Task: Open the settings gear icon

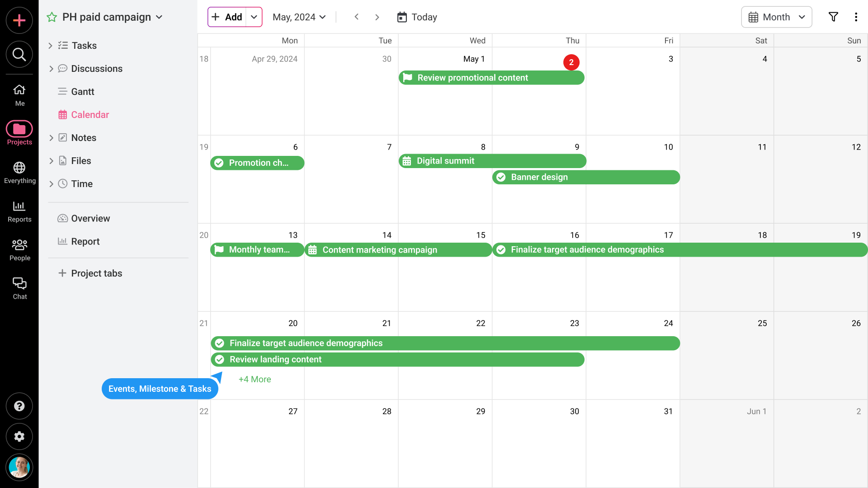Action: [x=19, y=436]
